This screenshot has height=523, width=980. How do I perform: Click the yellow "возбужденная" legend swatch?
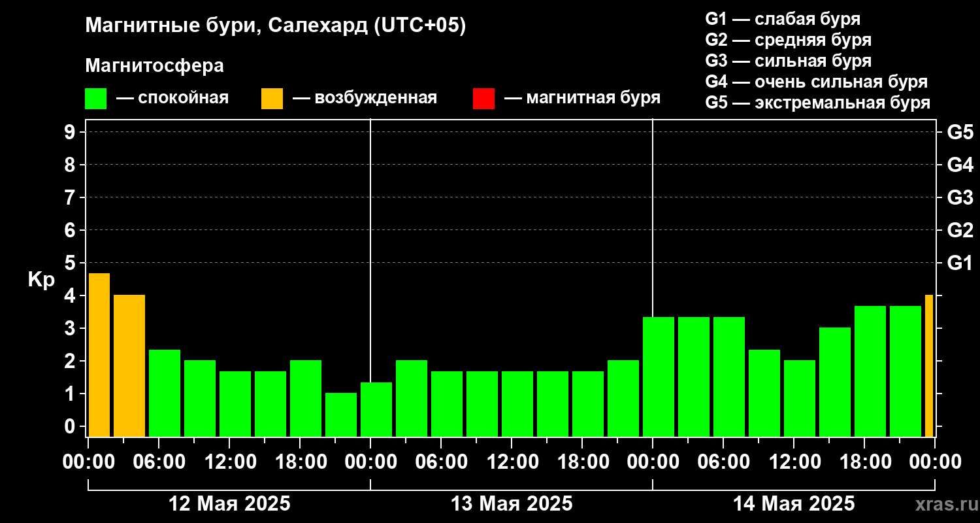272,99
